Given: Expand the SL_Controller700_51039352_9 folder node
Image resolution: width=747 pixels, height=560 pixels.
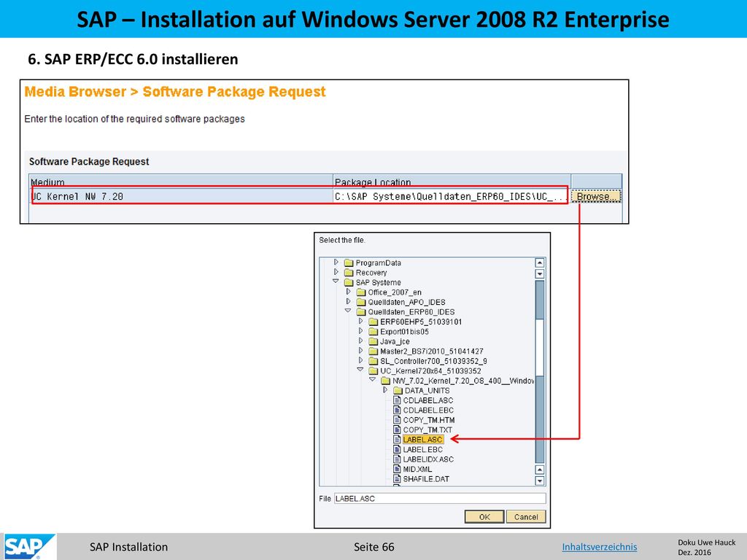Looking at the screenshot, I should pos(360,360).
